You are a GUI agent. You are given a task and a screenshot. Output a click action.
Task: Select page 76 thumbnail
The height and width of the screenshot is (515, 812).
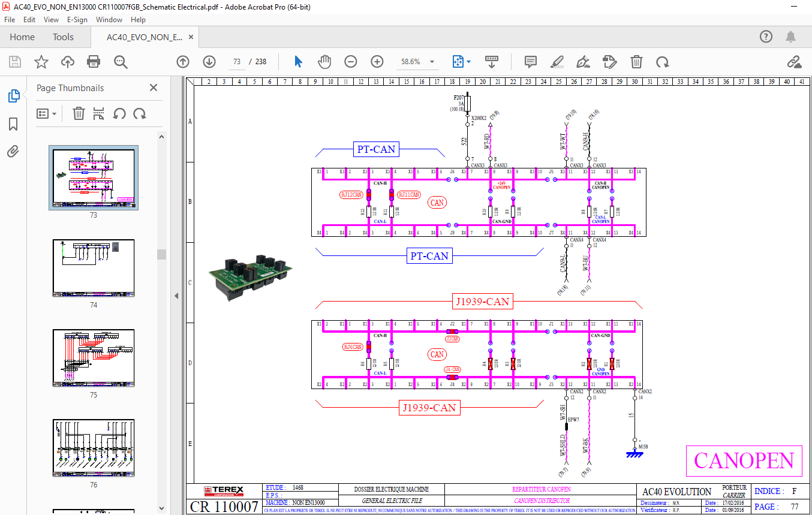pos(94,448)
